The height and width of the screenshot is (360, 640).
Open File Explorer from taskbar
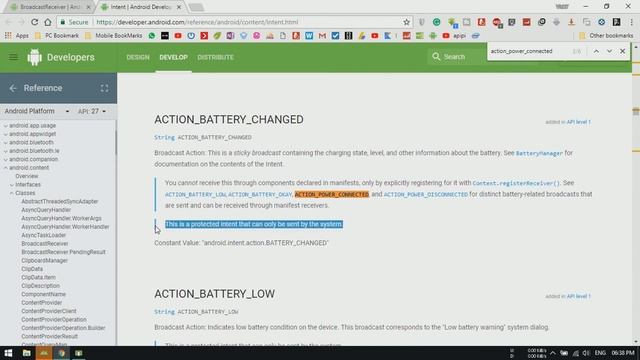coord(27,353)
